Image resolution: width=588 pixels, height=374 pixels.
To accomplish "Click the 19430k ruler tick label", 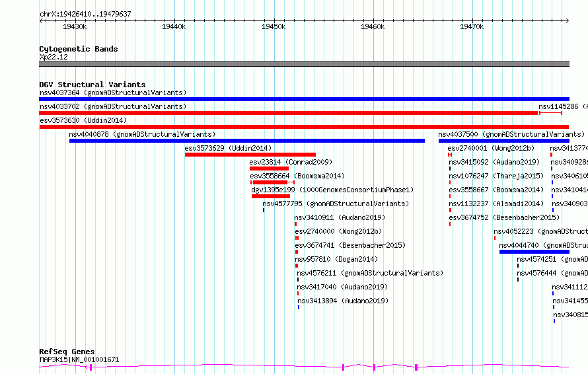I will 75,26.
